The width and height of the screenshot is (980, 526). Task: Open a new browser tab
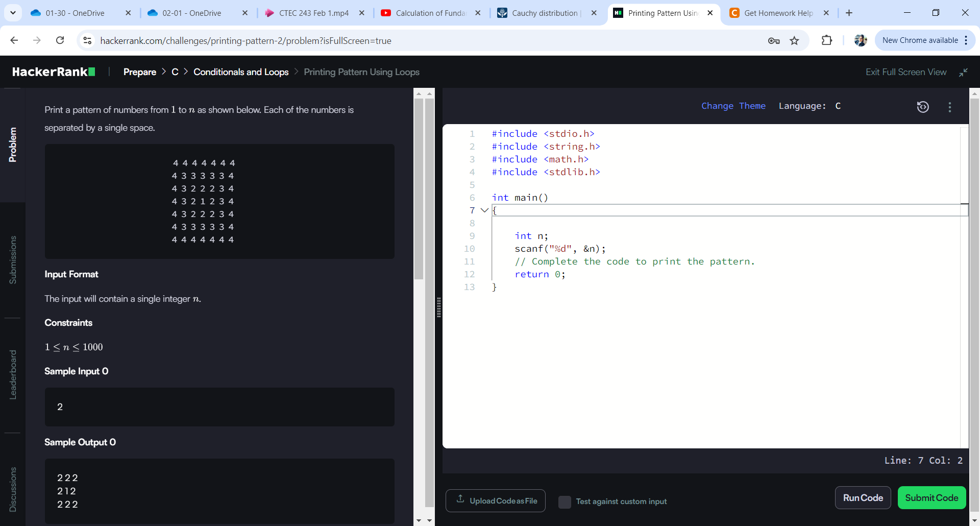(x=849, y=13)
